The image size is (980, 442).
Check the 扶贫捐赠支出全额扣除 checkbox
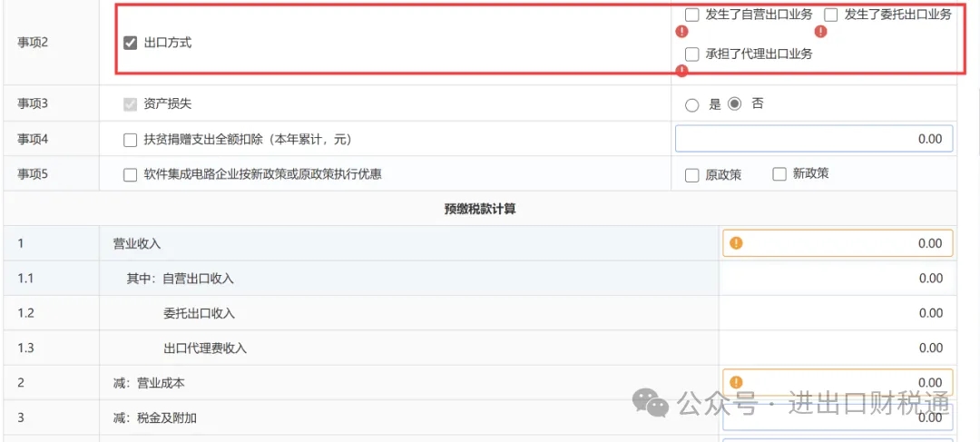coord(130,140)
